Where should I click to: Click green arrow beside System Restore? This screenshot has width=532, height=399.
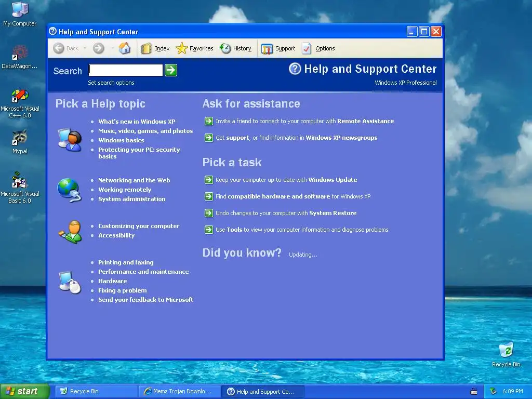coord(209,213)
